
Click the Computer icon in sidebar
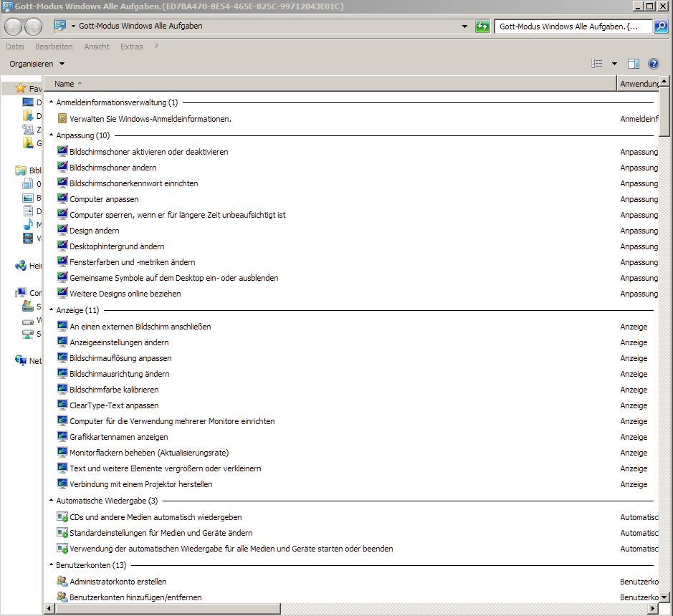21,292
